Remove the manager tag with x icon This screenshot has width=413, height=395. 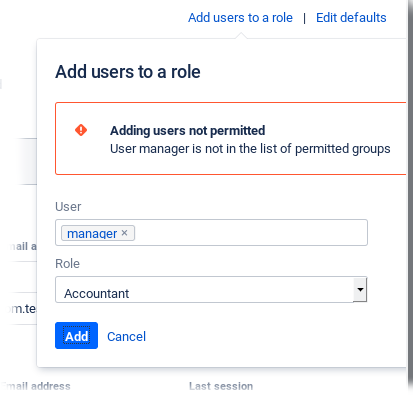pyautogui.click(x=124, y=233)
